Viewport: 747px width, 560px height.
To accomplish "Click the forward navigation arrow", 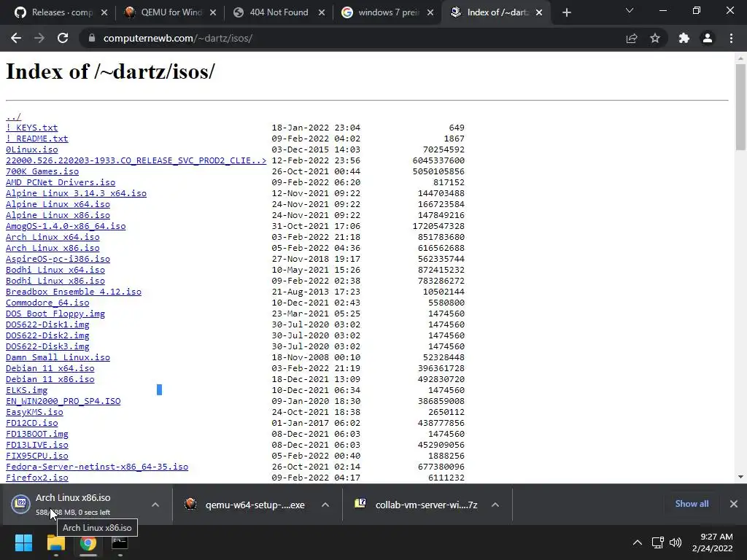I will (39, 38).
